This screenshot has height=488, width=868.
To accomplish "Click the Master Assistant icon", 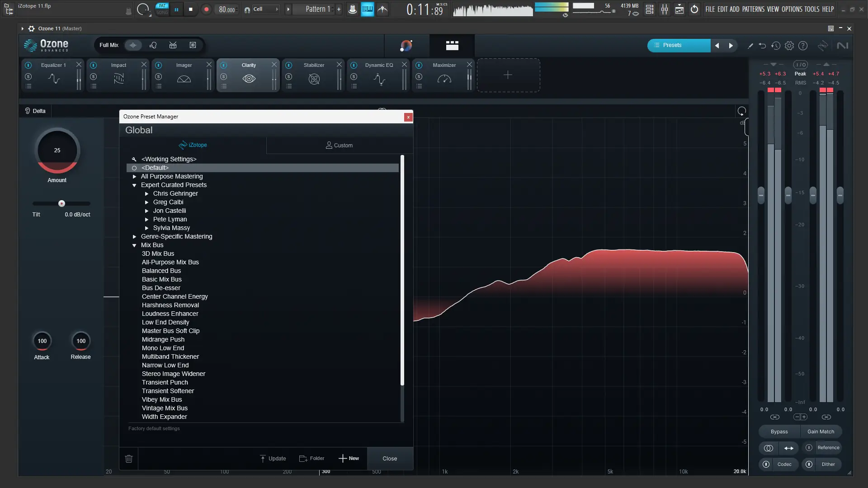I will (406, 46).
